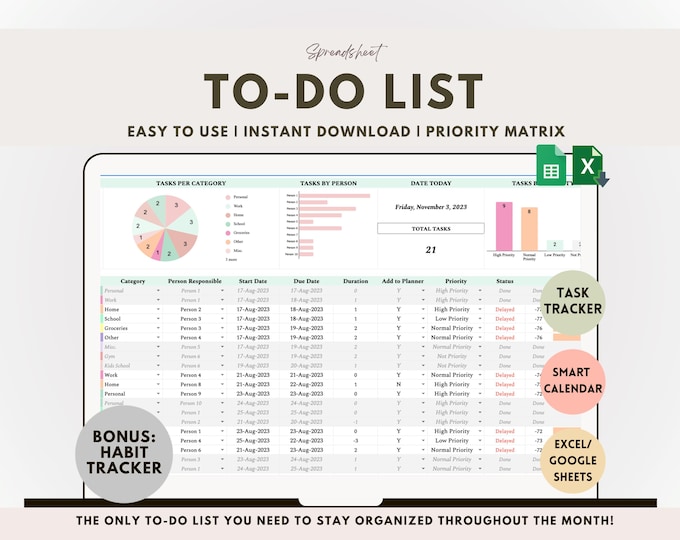Click the Excel download icon

click(590, 167)
